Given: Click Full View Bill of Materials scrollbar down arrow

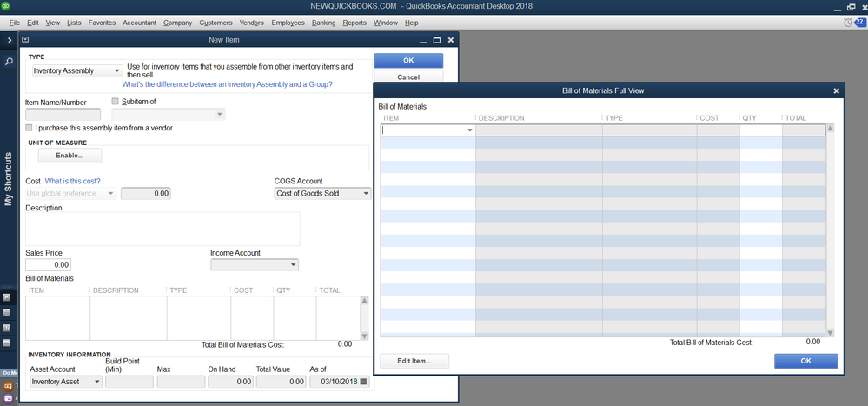Looking at the screenshot, I should (830, 332).
